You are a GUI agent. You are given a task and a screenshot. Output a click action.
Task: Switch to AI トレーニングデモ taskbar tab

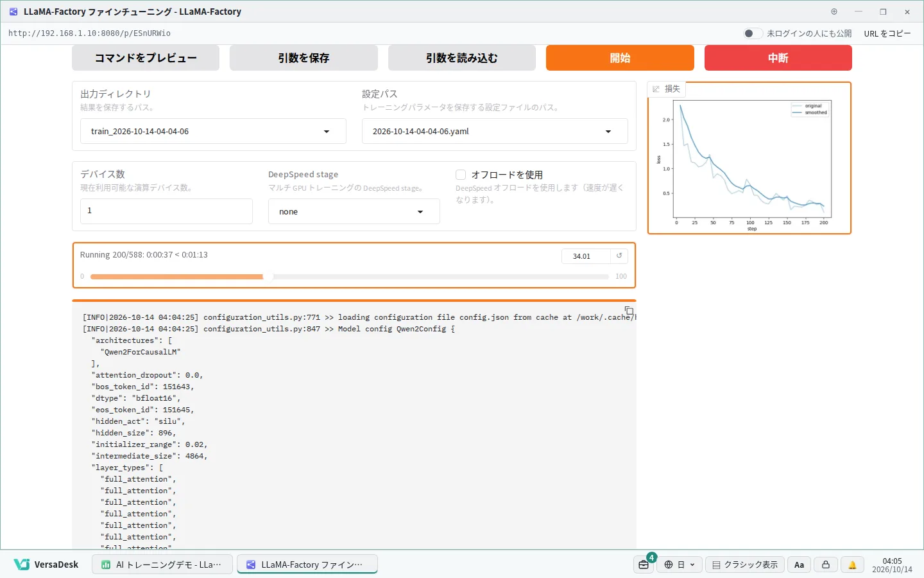(162, 565)
